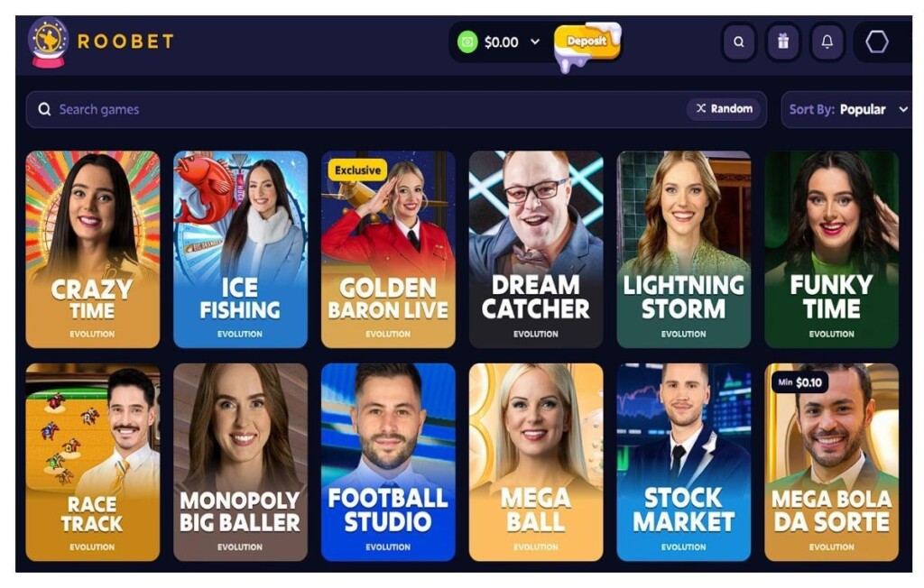Open the Sort By Popular dropdown
This screenshot has width=924, height=588.
click(x=846, y=110)
